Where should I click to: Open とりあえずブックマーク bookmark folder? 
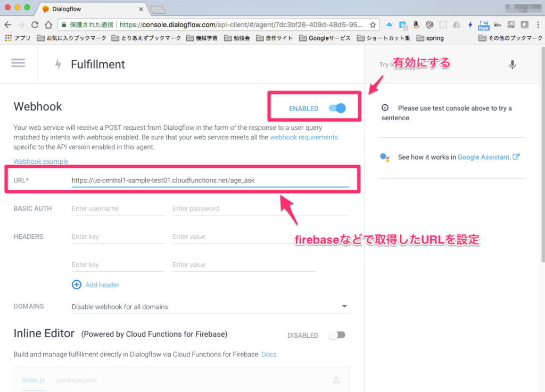146,38
